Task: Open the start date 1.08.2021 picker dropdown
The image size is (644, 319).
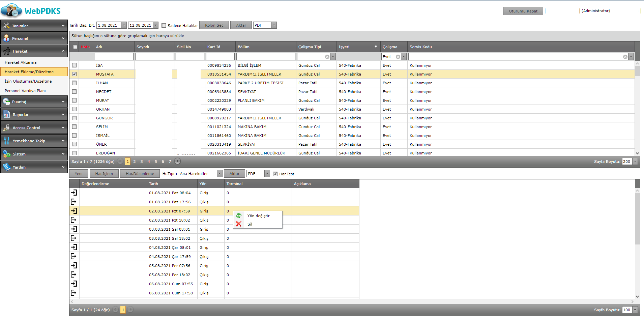Action: 124,25
